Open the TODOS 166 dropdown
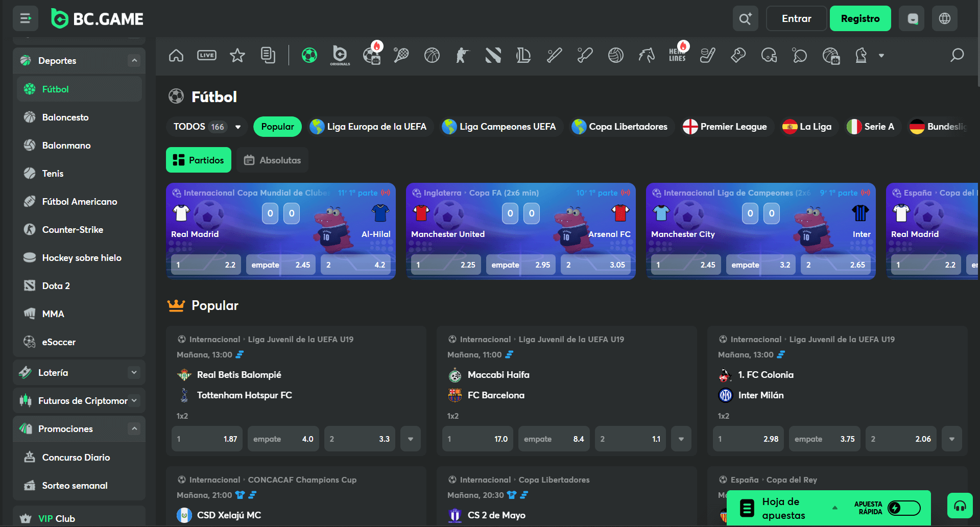The height and width of the screenshot is (527, 980). click(207, 127)
